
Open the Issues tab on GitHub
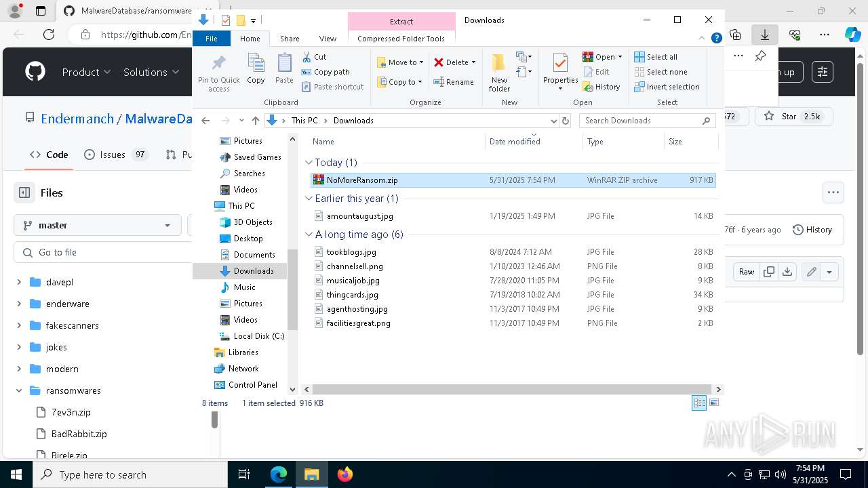click(115, 155)
